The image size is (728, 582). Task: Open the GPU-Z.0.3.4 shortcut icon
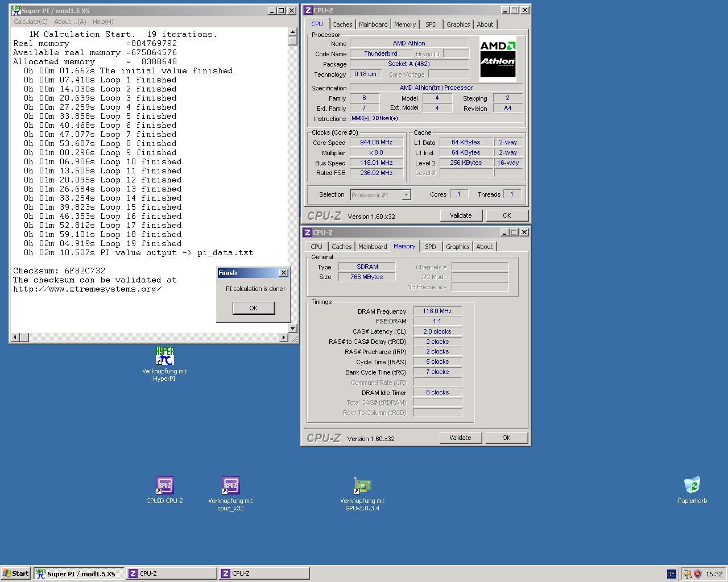(362, 486)
